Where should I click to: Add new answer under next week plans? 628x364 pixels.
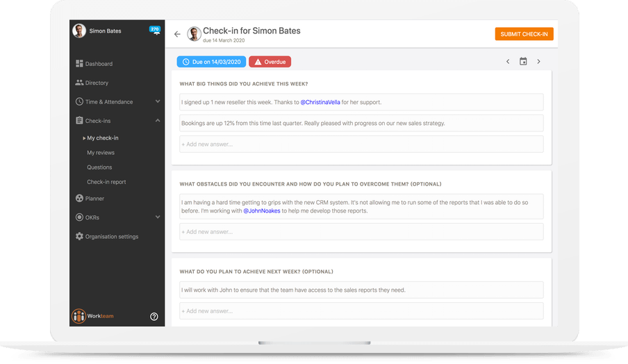tap(361, 311)
